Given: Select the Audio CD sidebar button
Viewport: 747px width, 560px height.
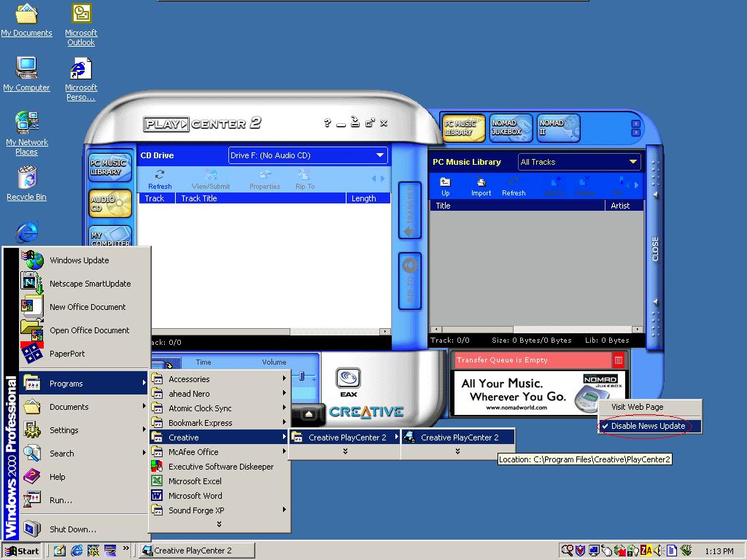Looking at the screenshot, I should [109, 204].
